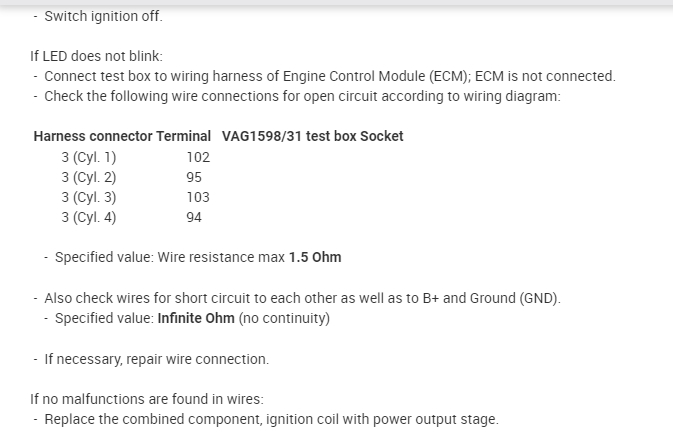673x436 pixels.
Task: Click the 'If LED does not blink:' text
Action: [x=96, y=56]
